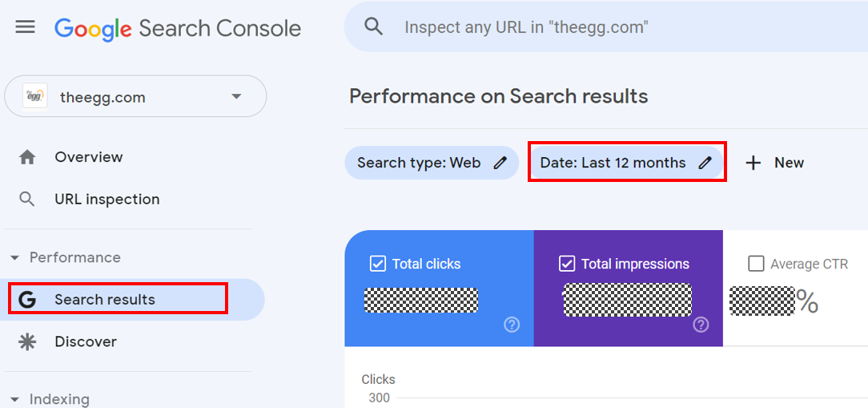The height and width of the screenshot is (408, 868).
Task: Open the theegg.com property dropdown
Action: [x=236, y=97]
